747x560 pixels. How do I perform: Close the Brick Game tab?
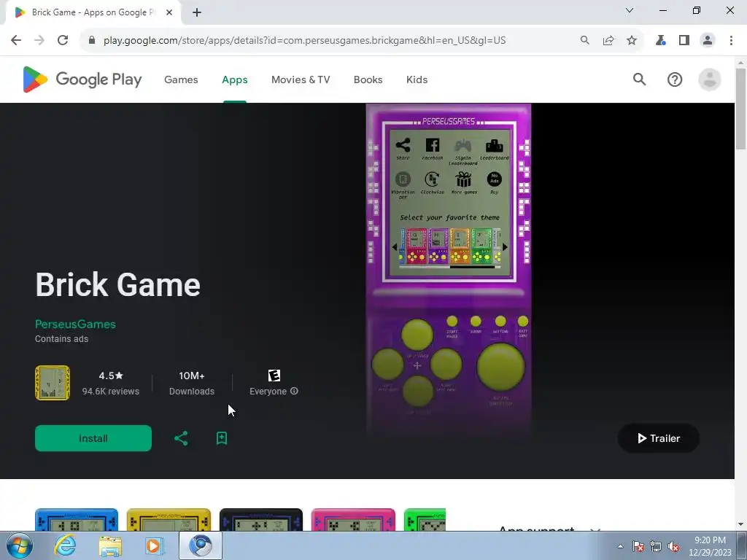169,12
